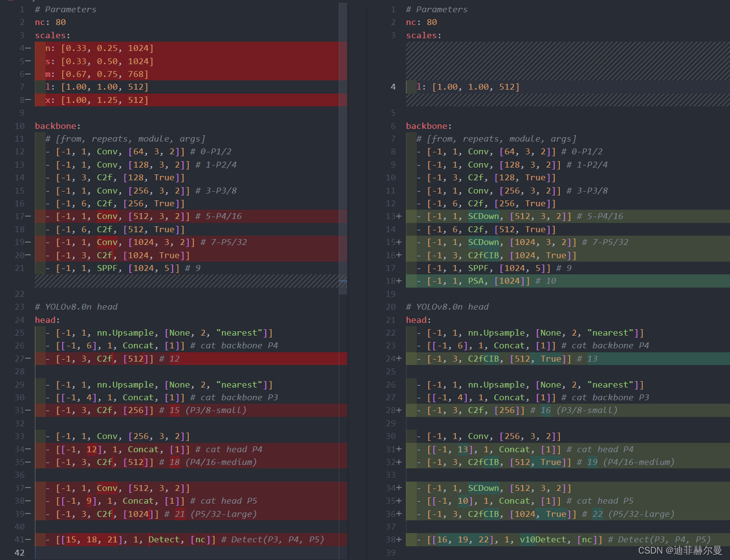Screen dimensions: 730x560
Task: Click the added '[[-1, 13], 1, Concat' line
Action: pyautogui.click(x=568, y=449)
